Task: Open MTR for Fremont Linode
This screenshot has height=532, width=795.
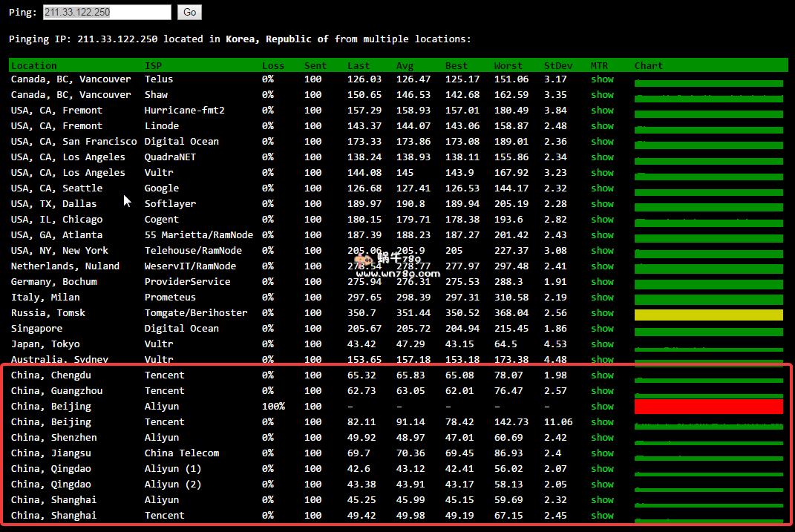Action: coord(602,126)
